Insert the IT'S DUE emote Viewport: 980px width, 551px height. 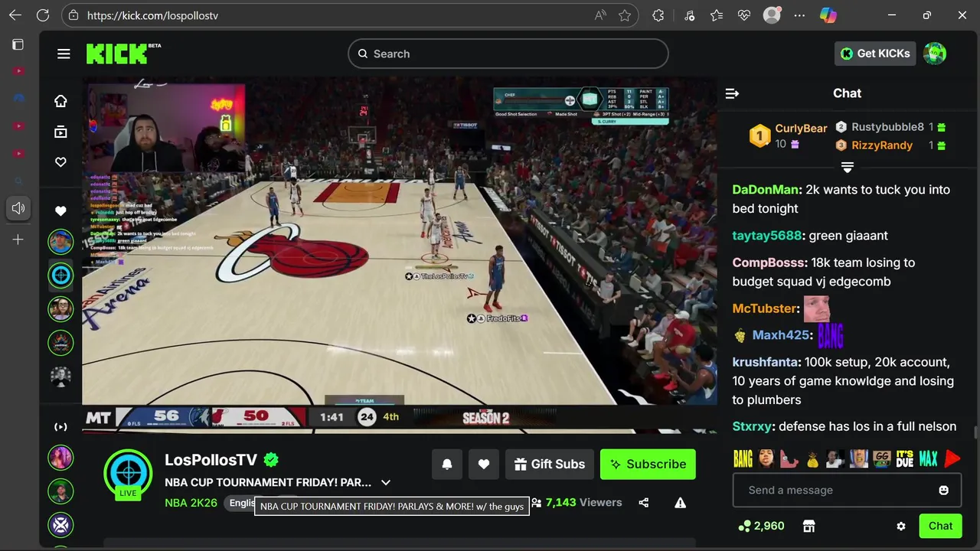click(x=905, y=459)
